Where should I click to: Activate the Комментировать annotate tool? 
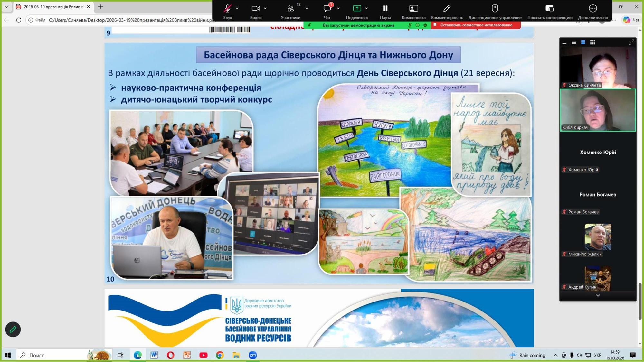[x=447, y=9]
